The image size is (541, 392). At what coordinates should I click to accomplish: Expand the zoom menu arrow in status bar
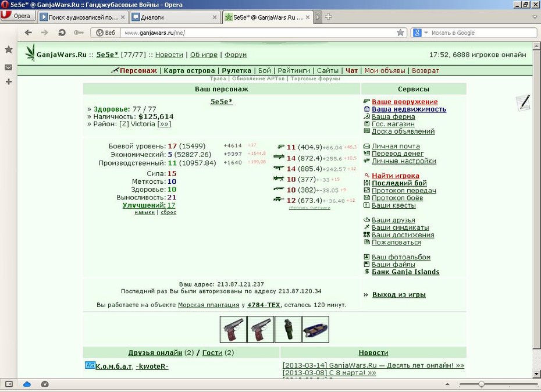pyautogui.click(x=447, y=384)
